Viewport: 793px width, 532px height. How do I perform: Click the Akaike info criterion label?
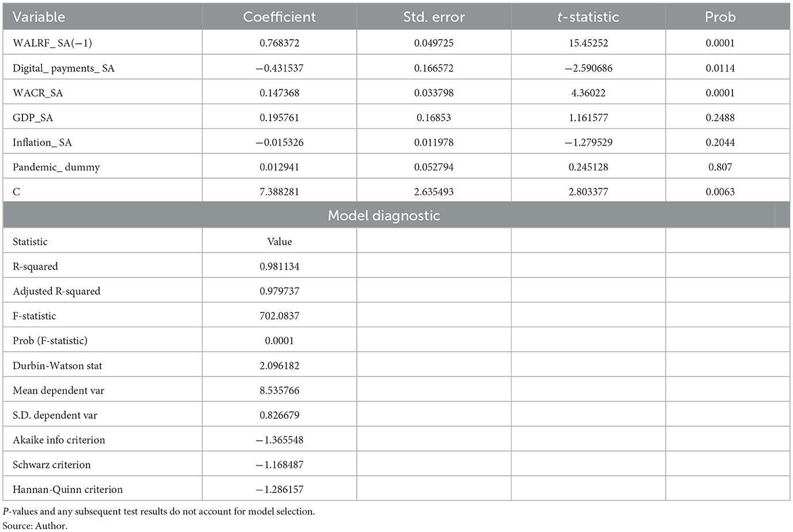59,440
